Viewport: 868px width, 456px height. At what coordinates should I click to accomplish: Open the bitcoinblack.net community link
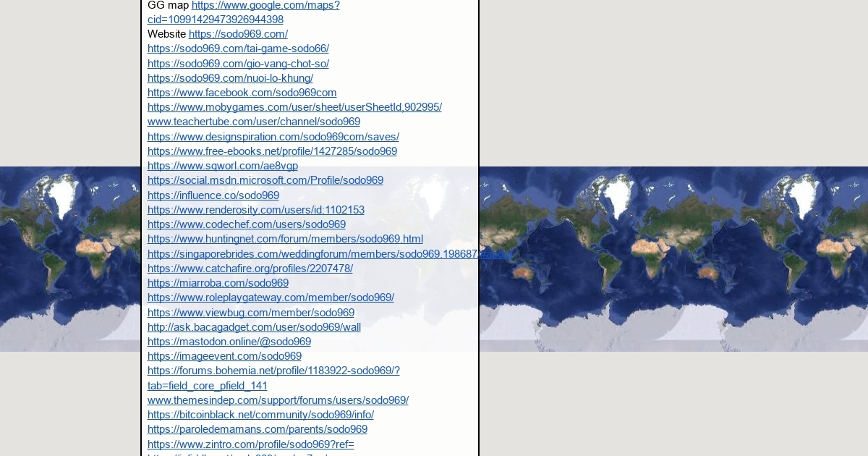[260, 415]
